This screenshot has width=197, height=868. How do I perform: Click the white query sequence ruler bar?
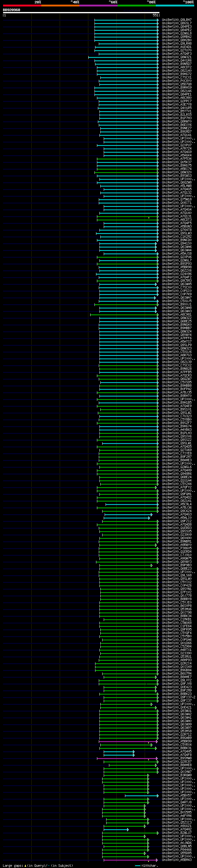click(x=81, y=13)
